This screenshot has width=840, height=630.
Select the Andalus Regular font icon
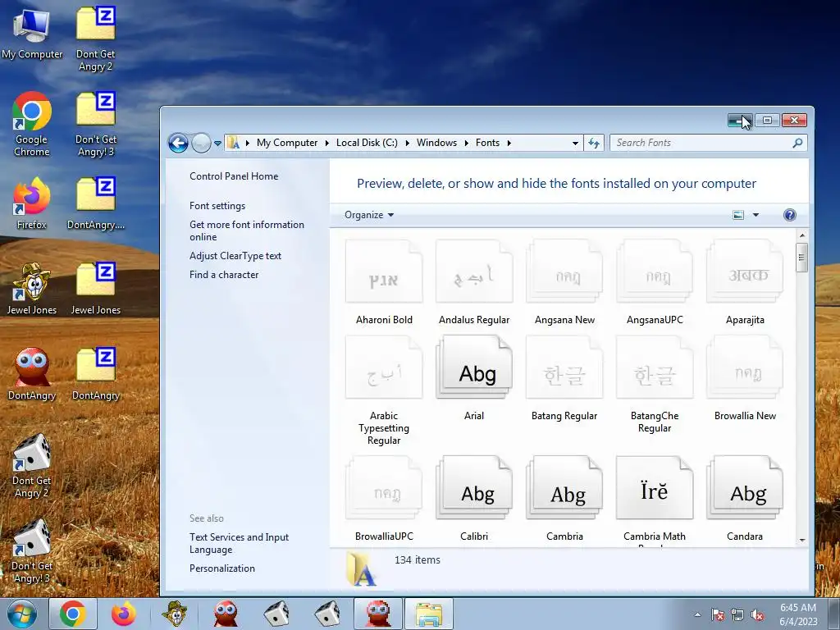pyautogui.click(x=474, y=271)
